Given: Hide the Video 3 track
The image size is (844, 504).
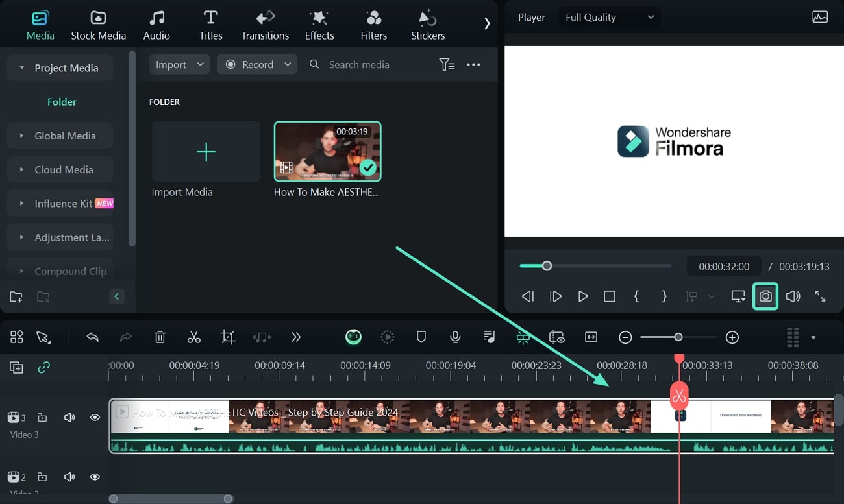Looking at the screenshot, I should 95,417.
